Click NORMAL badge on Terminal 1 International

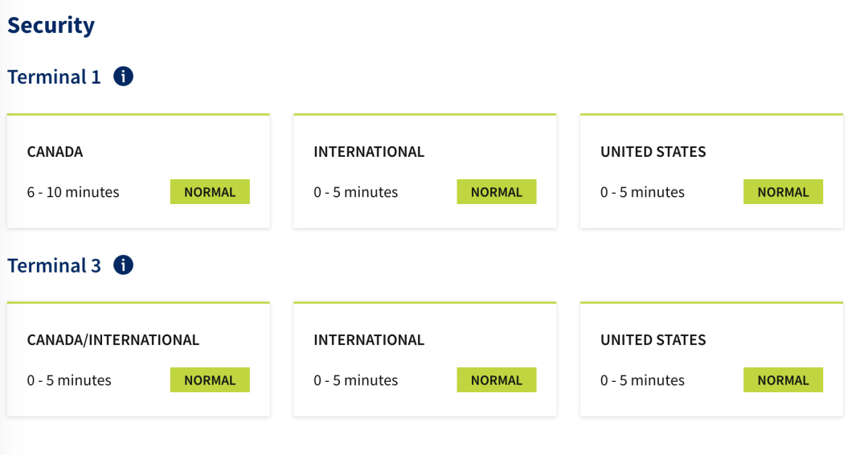[x=497, y=192]
